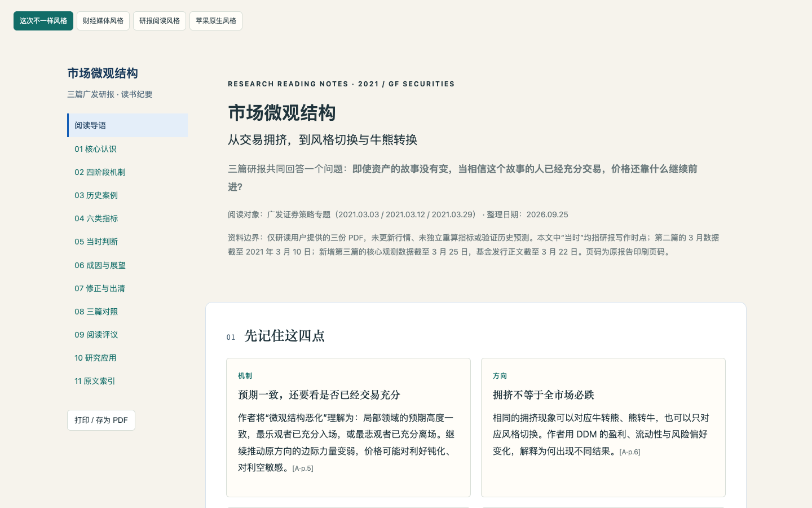Click the 机制 card label
Viewport: 812px width, 508px height.
click(245, 376)
